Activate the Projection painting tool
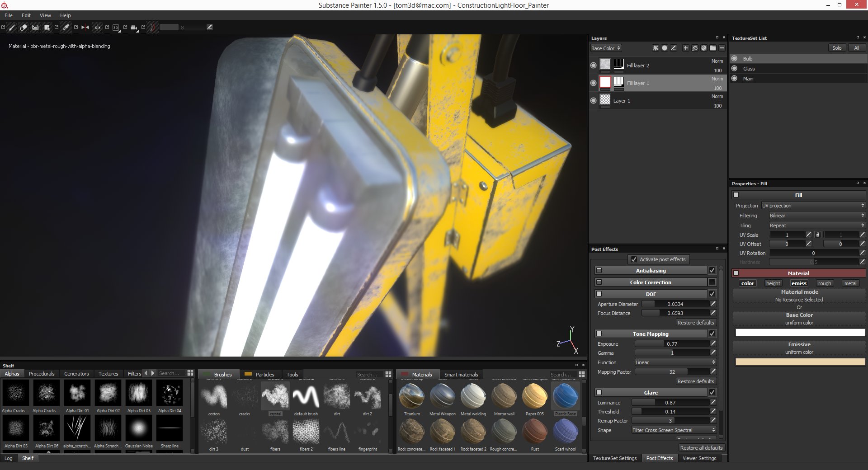 35,27
